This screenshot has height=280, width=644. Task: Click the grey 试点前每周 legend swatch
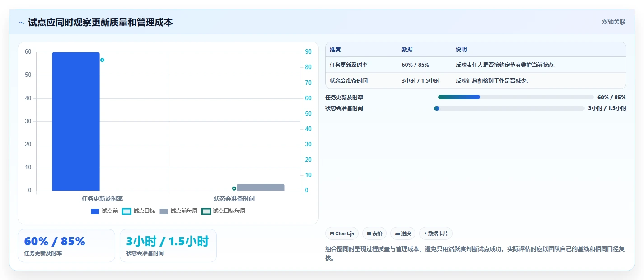[x=163, y=211]
